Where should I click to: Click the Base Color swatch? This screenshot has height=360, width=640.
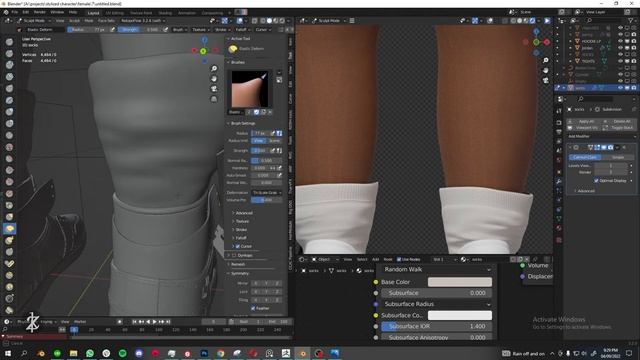click(460, 282)
